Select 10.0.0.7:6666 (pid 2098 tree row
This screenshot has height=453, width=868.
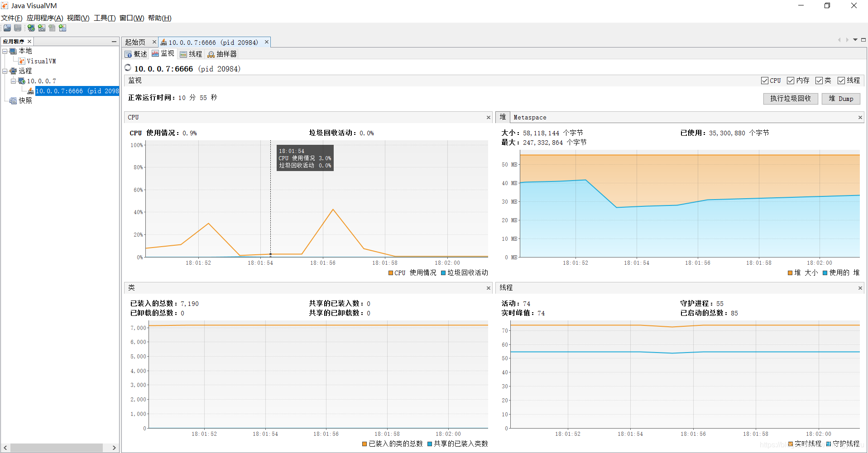(x=77, y=91)
